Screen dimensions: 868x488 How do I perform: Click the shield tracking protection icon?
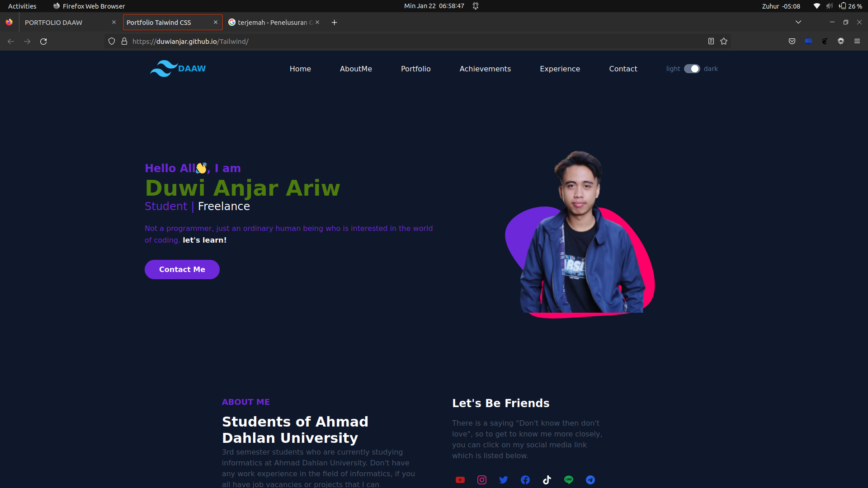click(x=111, y=41)
